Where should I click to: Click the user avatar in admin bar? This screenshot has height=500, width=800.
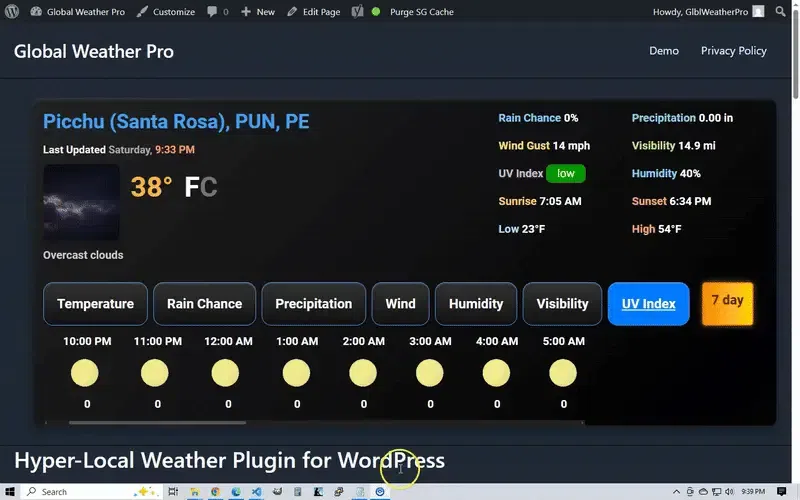click(759, 11)
